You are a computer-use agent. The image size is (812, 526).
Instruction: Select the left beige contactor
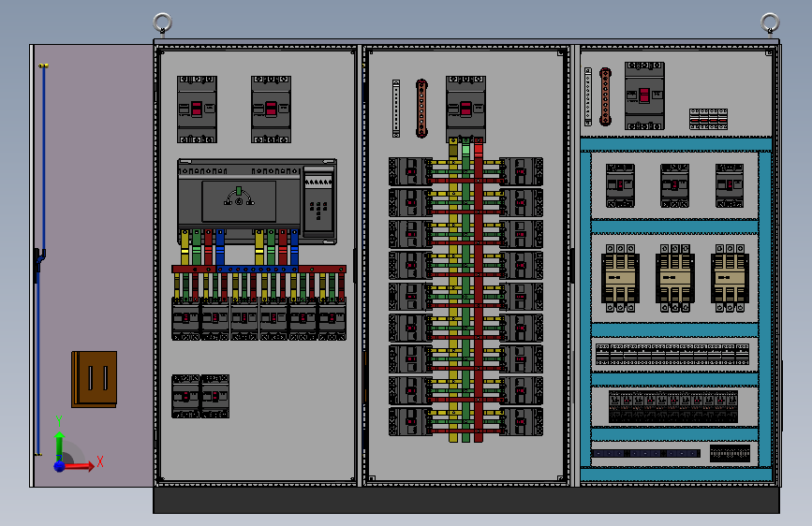tap(620, 279)
